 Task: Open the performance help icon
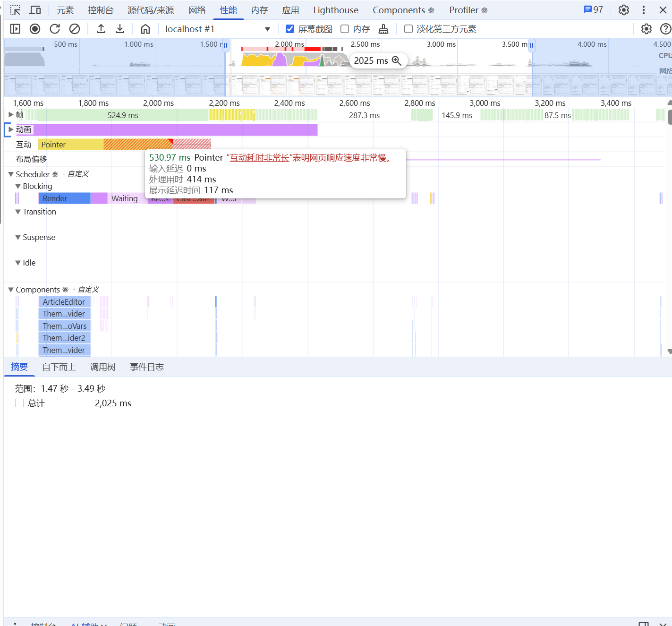665,29
